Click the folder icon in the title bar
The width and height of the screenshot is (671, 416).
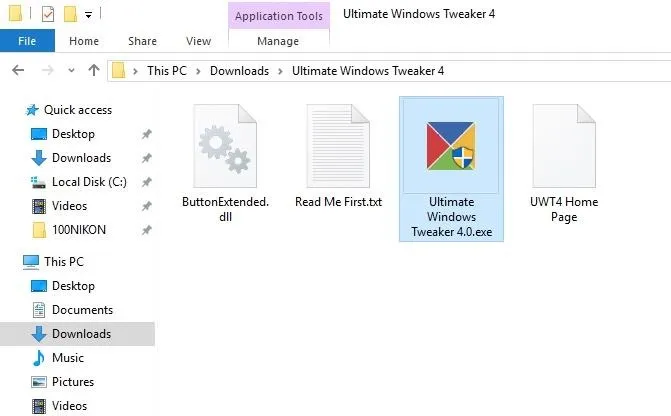coord(15,14)
